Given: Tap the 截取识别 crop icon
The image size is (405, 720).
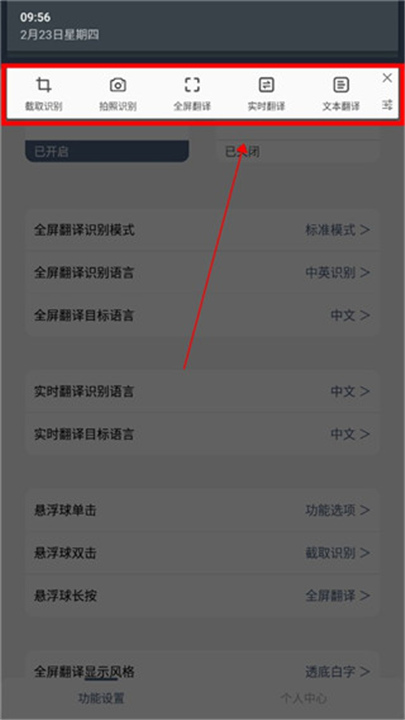Looking at the screenshot, I should [x=44, y=94].
